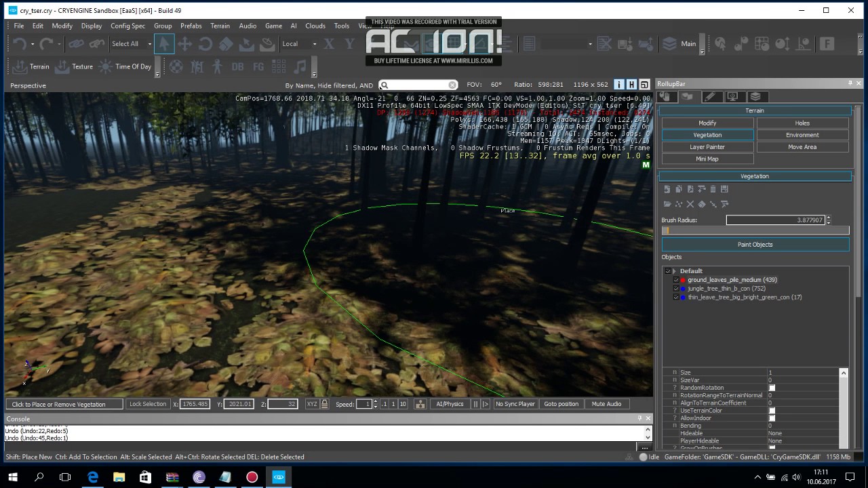Toggle the H button in viewport header
Viewport: 868px width, 488px height.
coord(631,85)
